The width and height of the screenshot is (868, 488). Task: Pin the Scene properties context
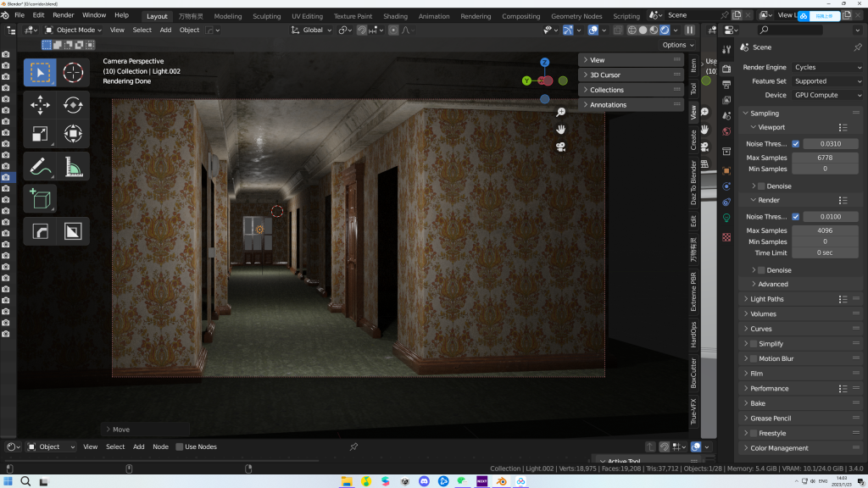[858, 47]
